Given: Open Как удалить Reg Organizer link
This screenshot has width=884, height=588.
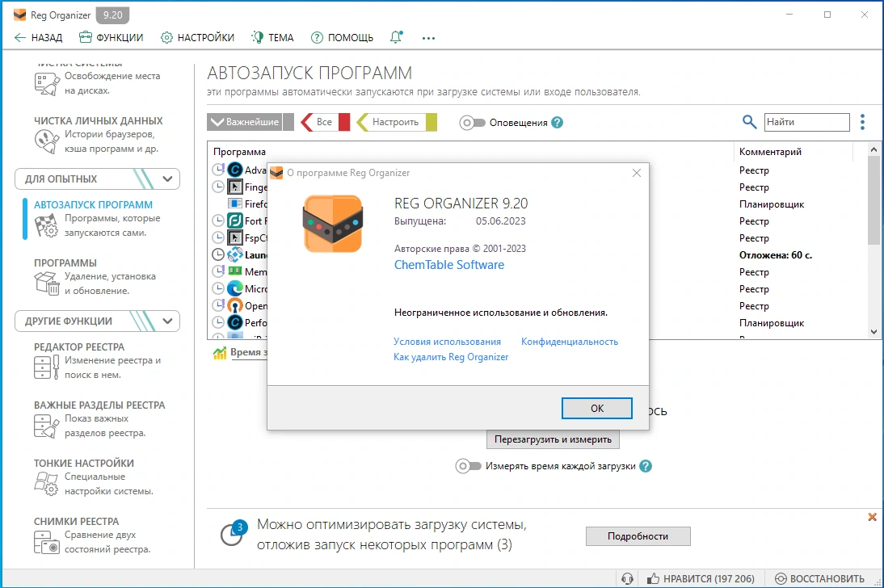Looking at the screenshot, I should coord(451,357).
